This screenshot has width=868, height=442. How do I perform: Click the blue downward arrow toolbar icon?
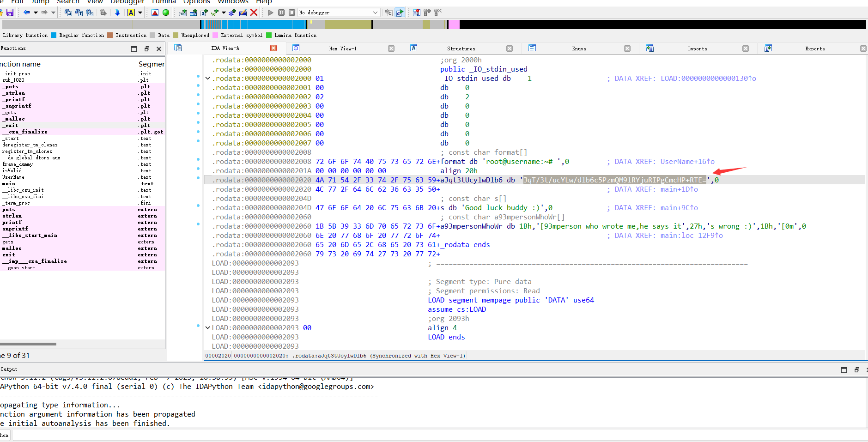point(117,12)
